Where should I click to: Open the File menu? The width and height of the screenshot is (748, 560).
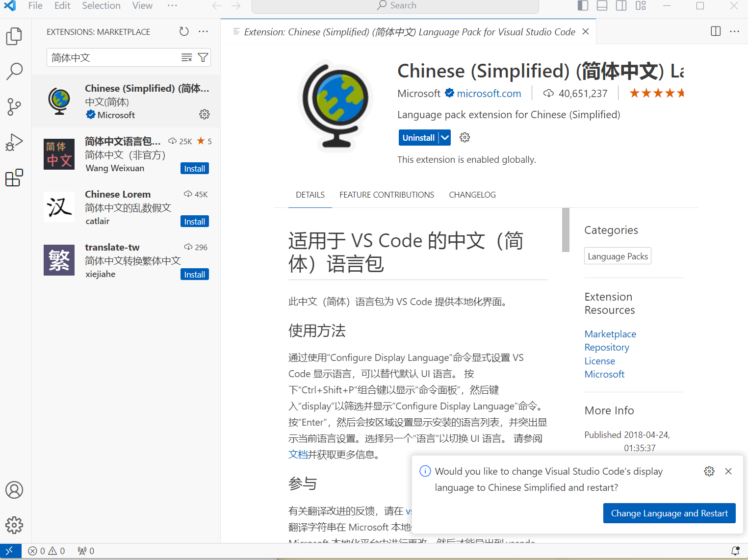[x=35, y=5]
